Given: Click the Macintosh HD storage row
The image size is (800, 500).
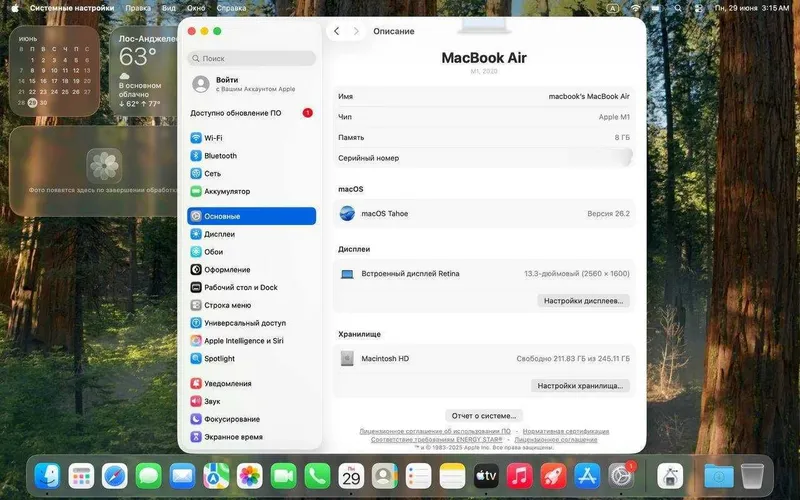Looking at the screenshot, I should point(484,358).
